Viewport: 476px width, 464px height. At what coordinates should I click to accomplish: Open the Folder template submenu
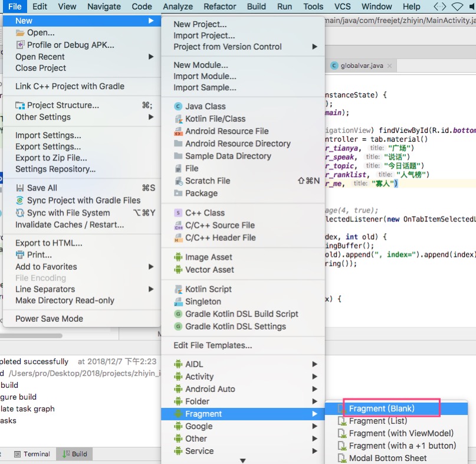[x=243, y=401]
